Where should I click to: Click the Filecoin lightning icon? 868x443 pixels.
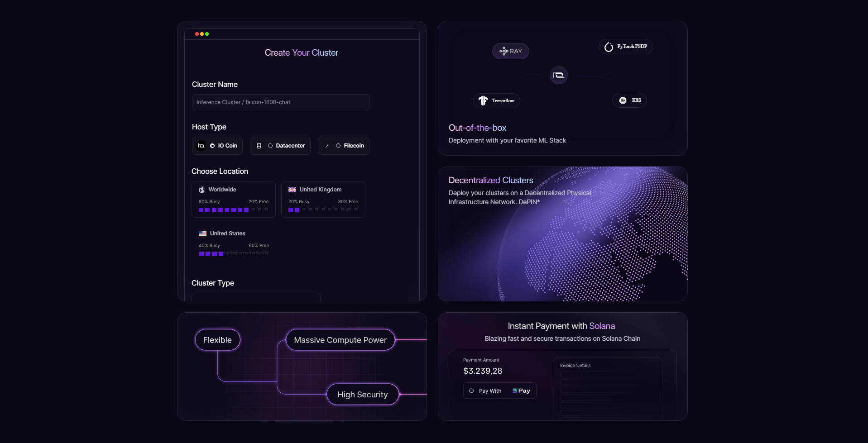(327, 145)
